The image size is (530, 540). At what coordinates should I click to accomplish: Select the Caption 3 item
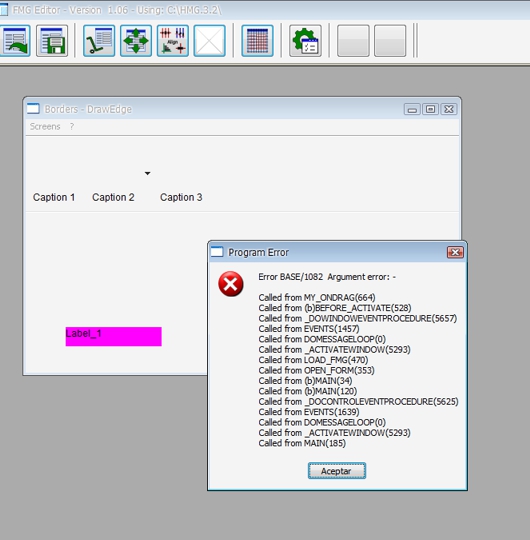coord(181,197)
